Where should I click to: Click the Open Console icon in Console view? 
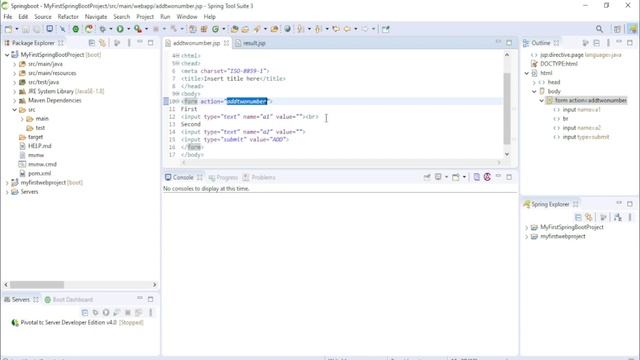(x=456, y=177)
